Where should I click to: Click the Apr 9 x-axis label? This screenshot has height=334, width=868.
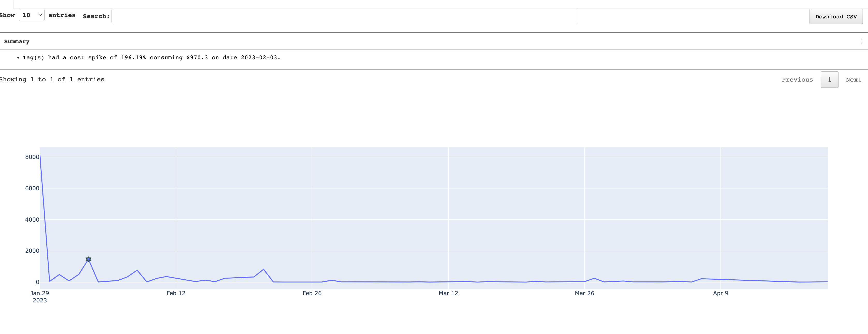click(720, 293)
